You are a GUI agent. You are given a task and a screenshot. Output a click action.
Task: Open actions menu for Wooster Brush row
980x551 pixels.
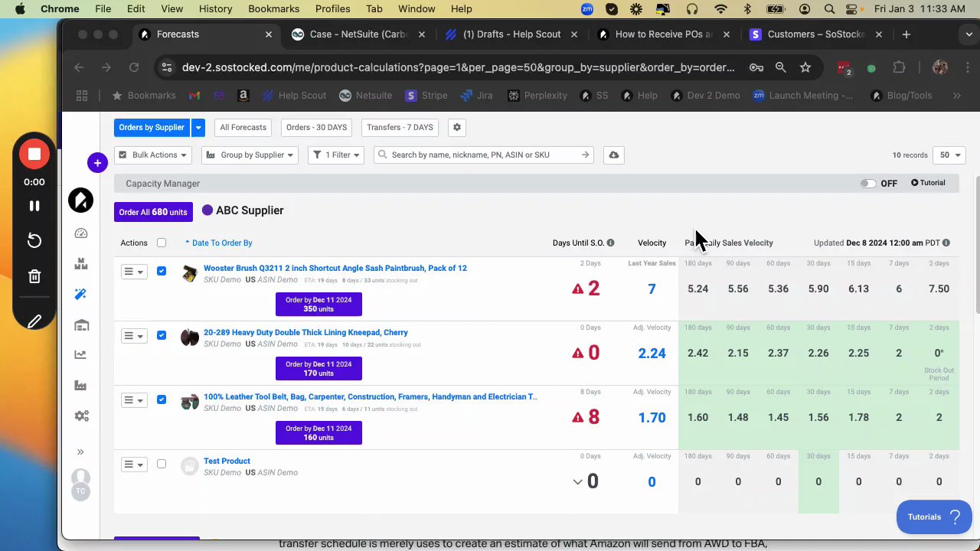(x=133, y=272)
